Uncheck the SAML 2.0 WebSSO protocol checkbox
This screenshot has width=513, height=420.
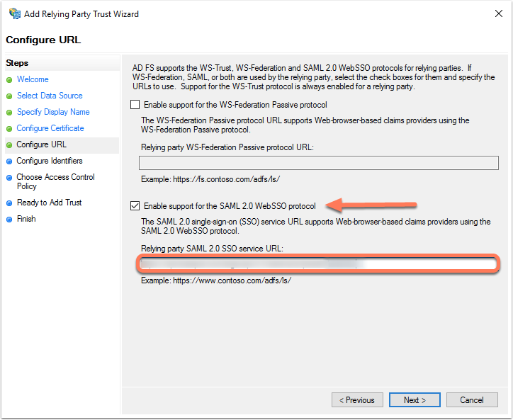135,206
